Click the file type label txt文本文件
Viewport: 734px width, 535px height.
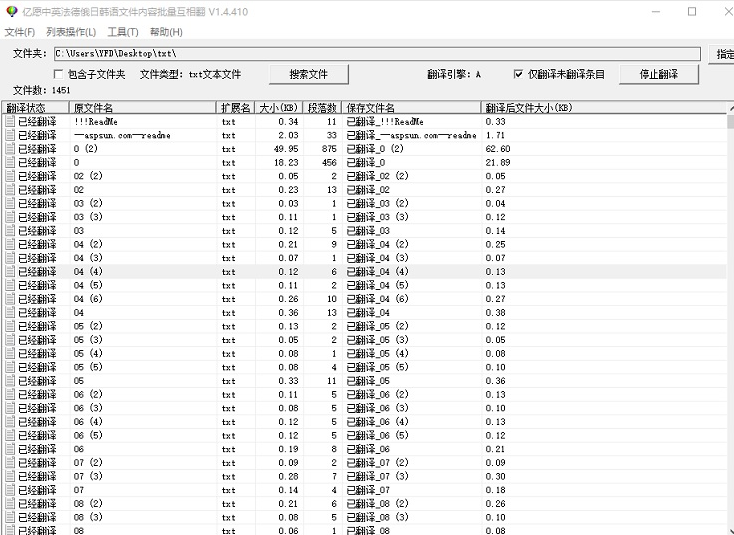(215, 74)
